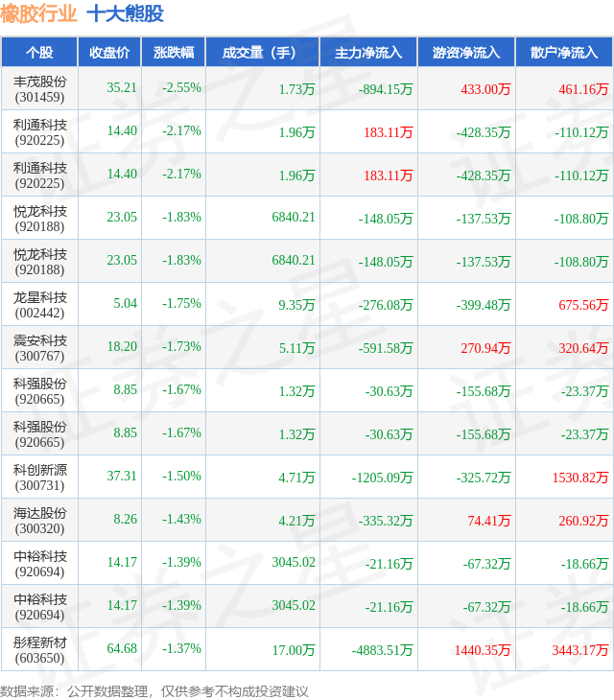This screenshot has width=614, height=700.
Task: Select the 科创新源 (300731) stock cell
Action: (x=39, y=478)
